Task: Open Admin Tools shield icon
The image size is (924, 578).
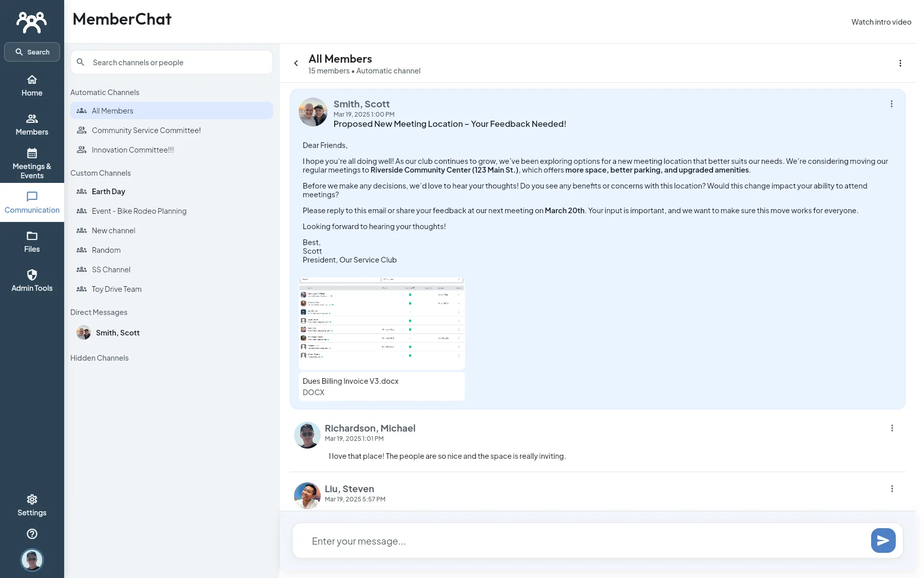Action: [32, 275]
